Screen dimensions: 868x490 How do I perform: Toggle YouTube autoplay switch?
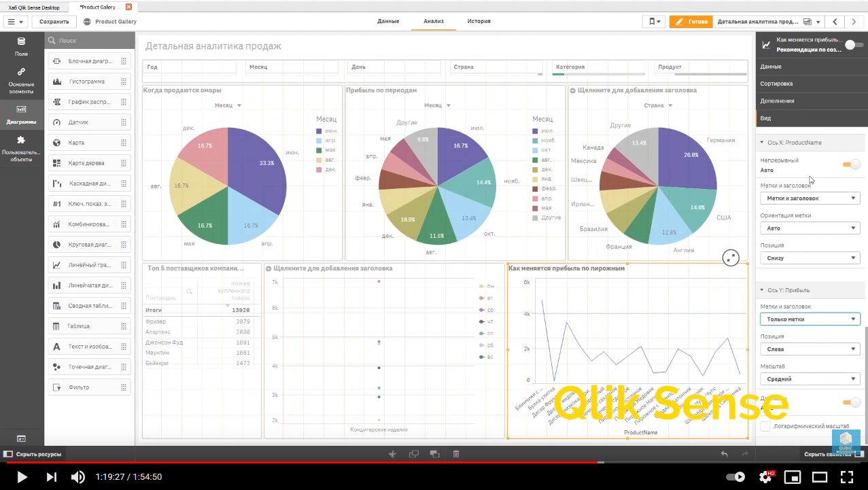(735, 477)
